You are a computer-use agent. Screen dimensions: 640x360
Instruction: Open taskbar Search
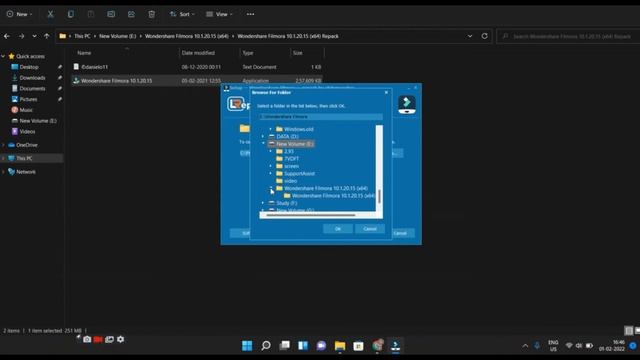click(266, 346)
